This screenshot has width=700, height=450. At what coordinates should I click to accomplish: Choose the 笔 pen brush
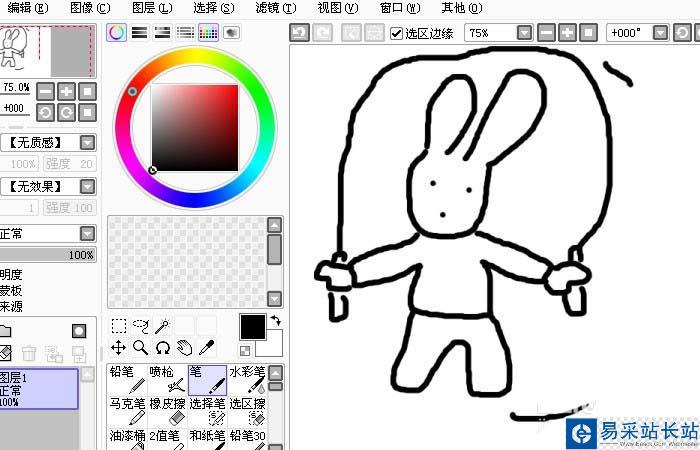208,379
